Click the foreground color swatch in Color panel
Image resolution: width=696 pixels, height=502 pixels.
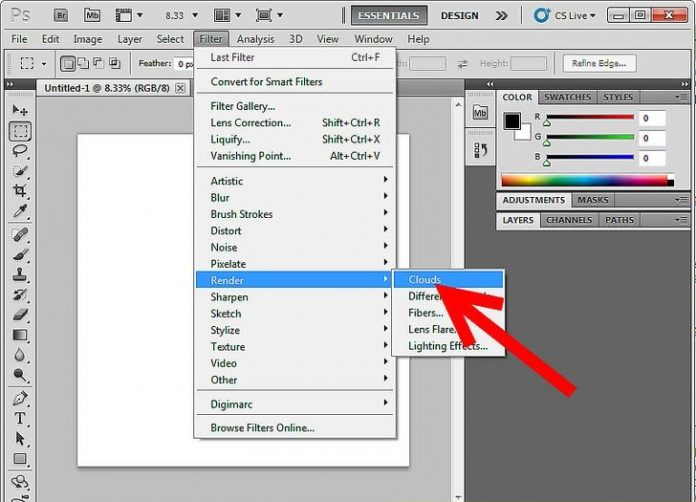pos(512,121)
